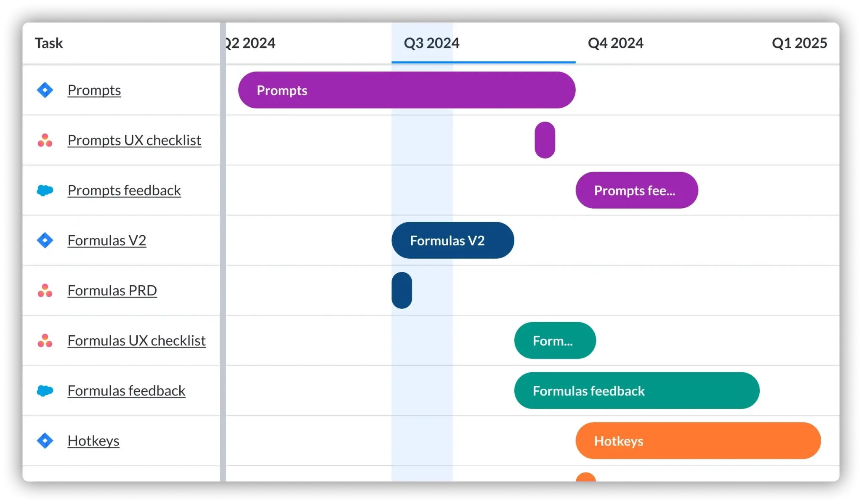Click the Task column header
The image size is (862, 504).
48,42
